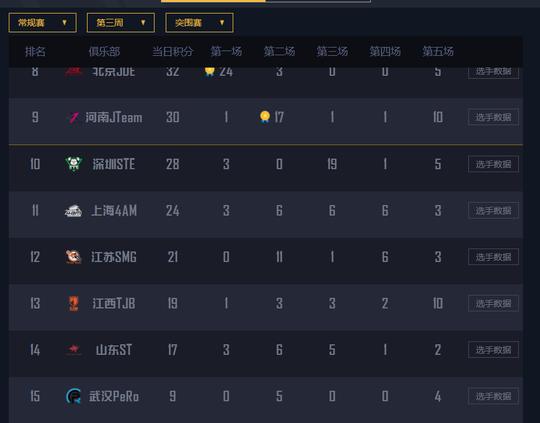Click the 江西TJB team logo icon
The width and height of the screenshot is (540, 423).
74,303
